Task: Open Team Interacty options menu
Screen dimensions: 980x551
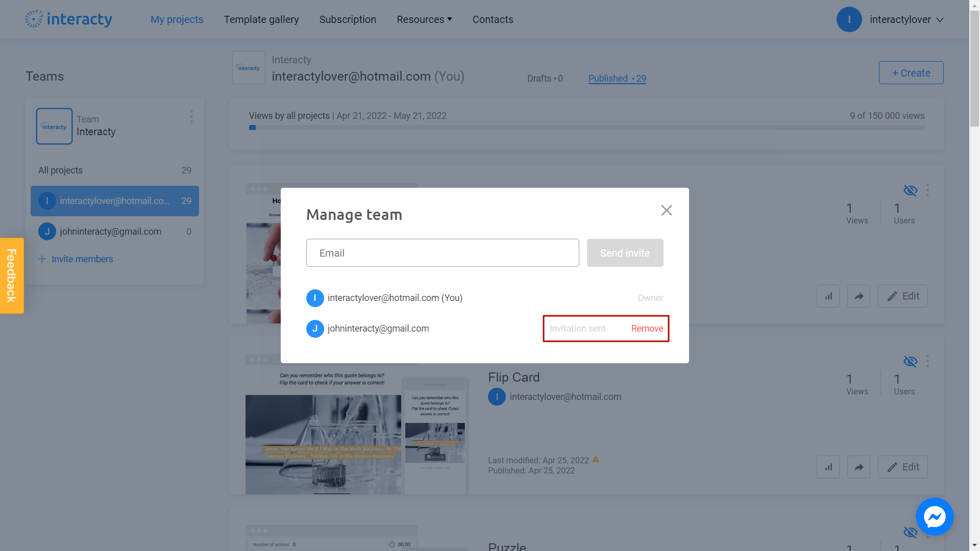Action: (x=191, y=117)
